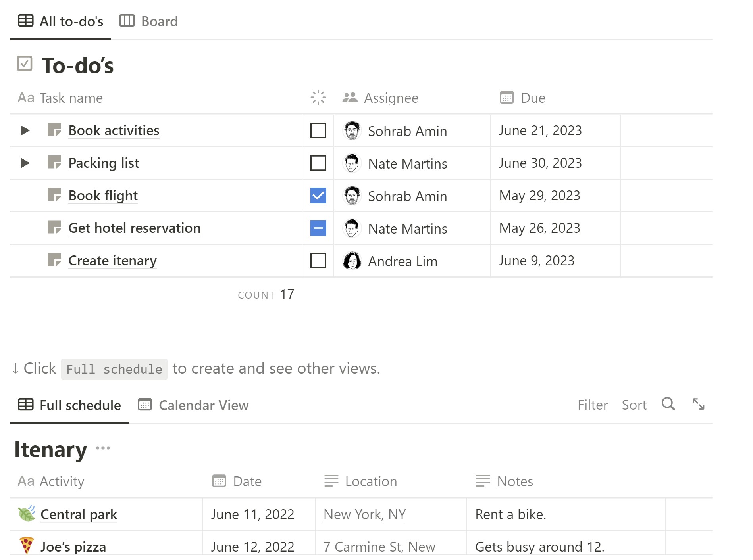Click the expand to full page arrows icon
The height and width of the screenshot is (560, 753).
coord(698,404)
